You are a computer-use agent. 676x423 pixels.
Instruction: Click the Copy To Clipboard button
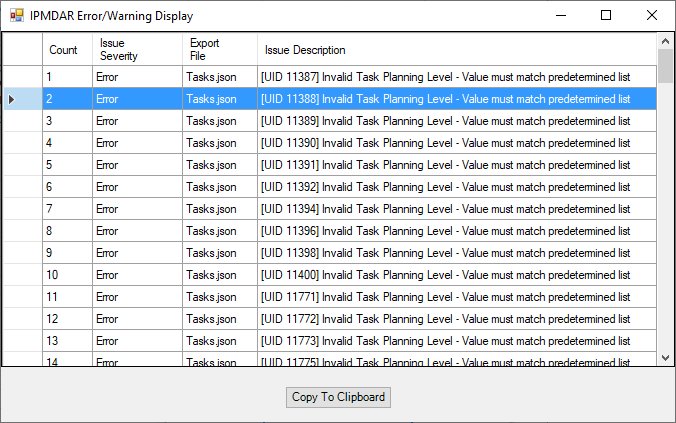click(x=338, y=397)
